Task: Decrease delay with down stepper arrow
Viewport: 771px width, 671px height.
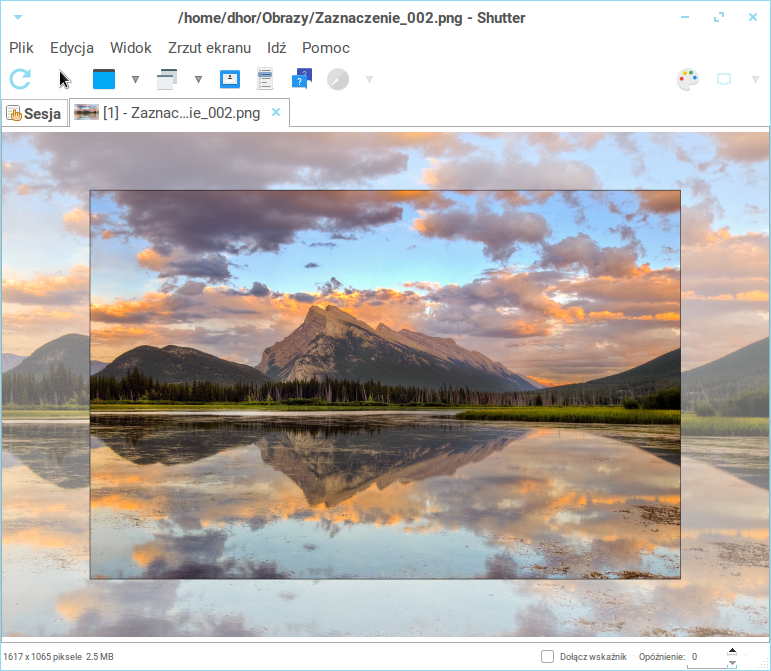Action: [732, 663]
